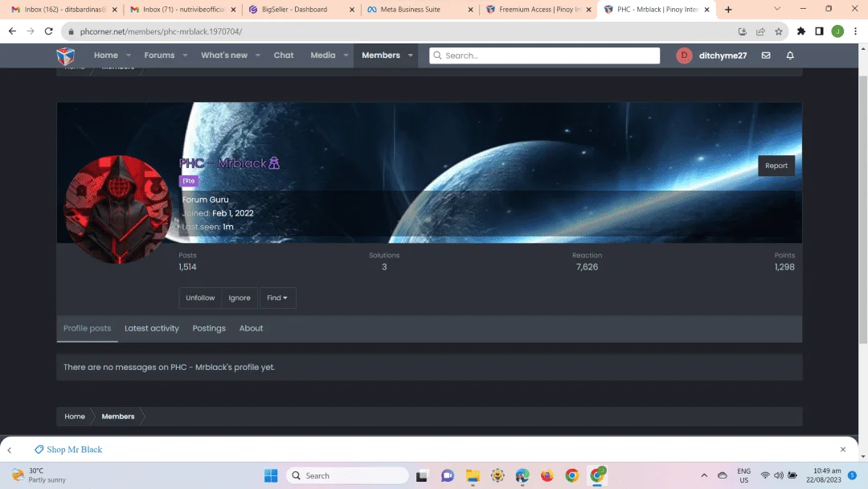This screenshot has width=868, height=489.
Task: Click the browser address bar URL
Action: (x=161, y=31)
